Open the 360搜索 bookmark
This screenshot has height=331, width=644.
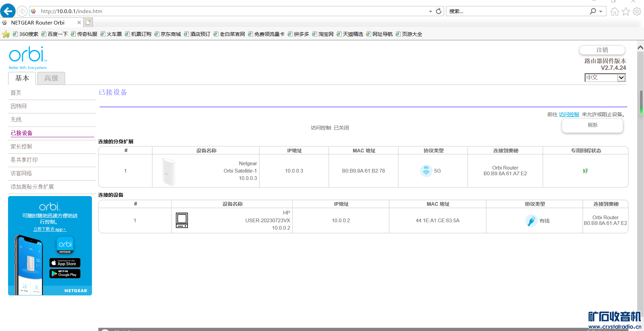tap(26, 34)
